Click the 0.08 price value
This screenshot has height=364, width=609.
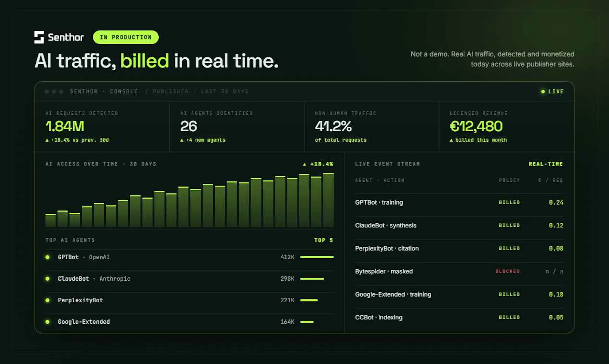point(556,248)
